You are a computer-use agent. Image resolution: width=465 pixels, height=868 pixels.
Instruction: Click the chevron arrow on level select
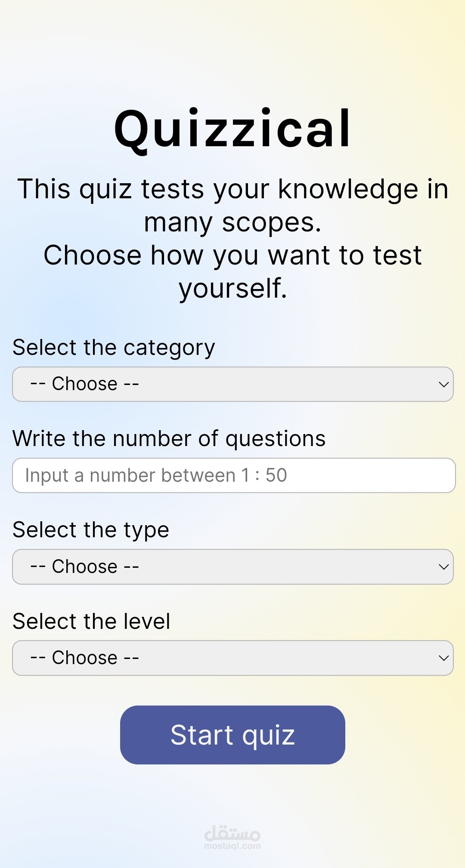[443, 658]
